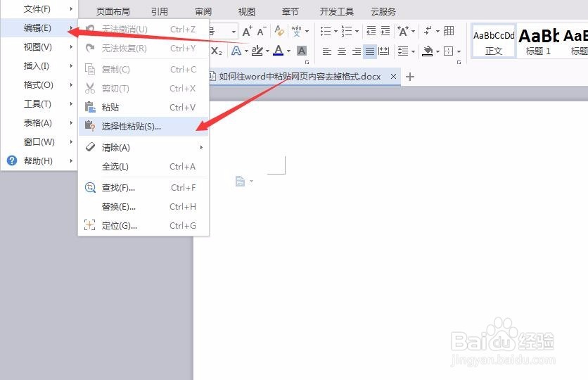Open the 编辑(E) menu
The height and width of the screenshot is (380, 588).
[39, 28]
